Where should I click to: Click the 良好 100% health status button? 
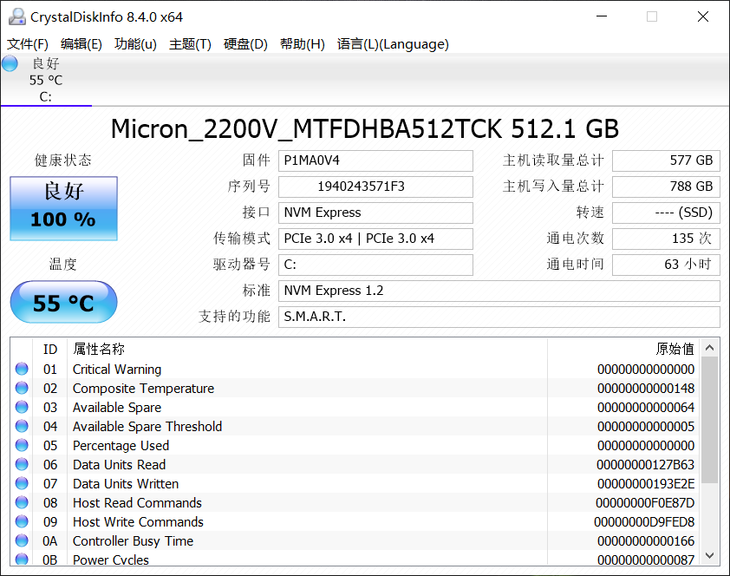click(x=63, y=208)
